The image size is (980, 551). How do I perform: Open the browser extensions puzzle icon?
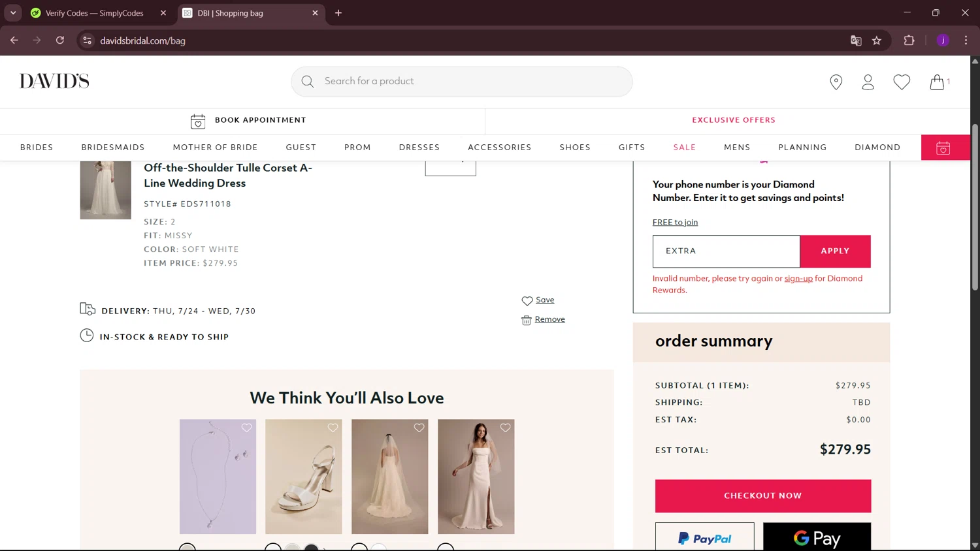pos(909,40)
